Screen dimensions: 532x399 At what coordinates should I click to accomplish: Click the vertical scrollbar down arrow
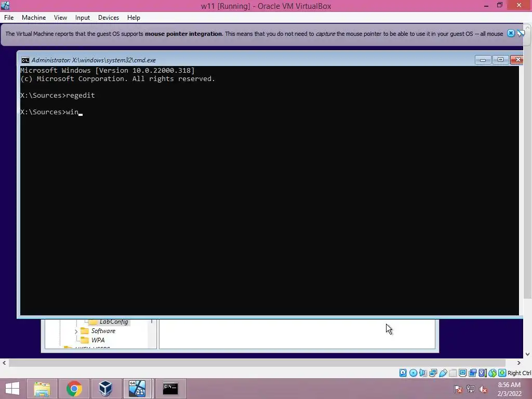coord(528,354)
